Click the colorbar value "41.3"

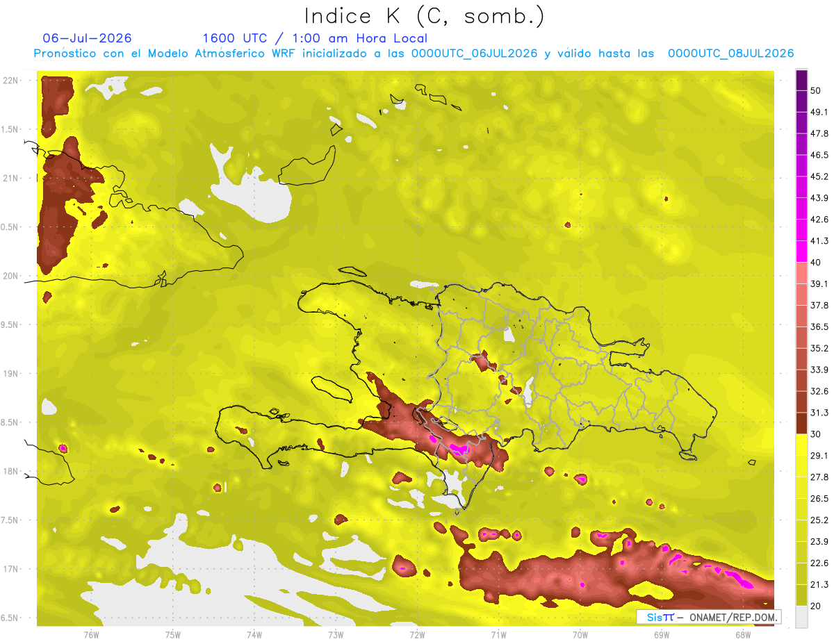(x=819, y=241)
